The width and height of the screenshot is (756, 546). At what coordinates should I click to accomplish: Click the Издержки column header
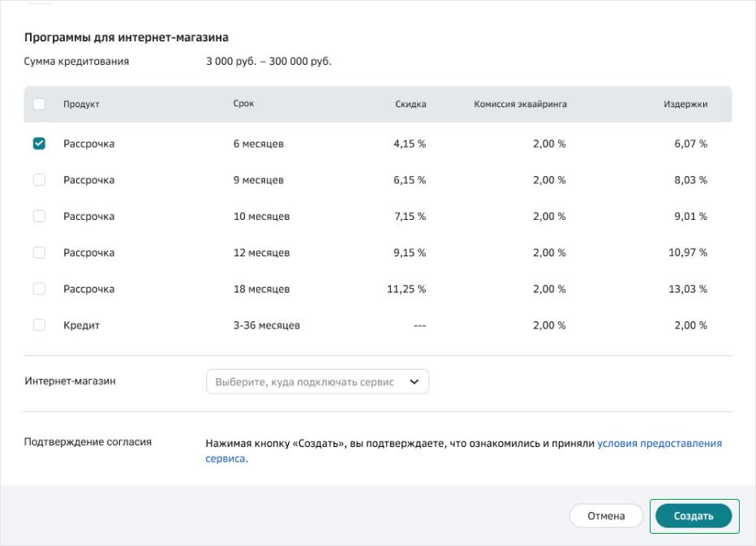click(685, 104)
